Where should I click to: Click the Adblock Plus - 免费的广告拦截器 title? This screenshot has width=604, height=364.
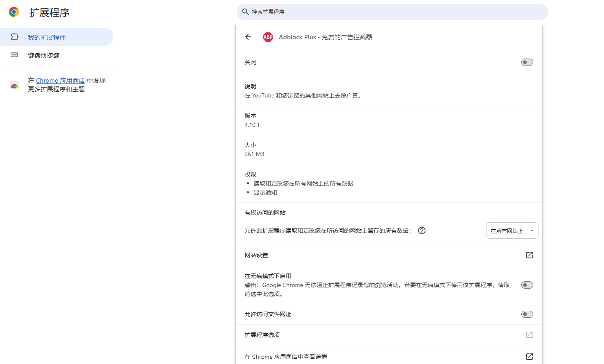tap(325, 37)
